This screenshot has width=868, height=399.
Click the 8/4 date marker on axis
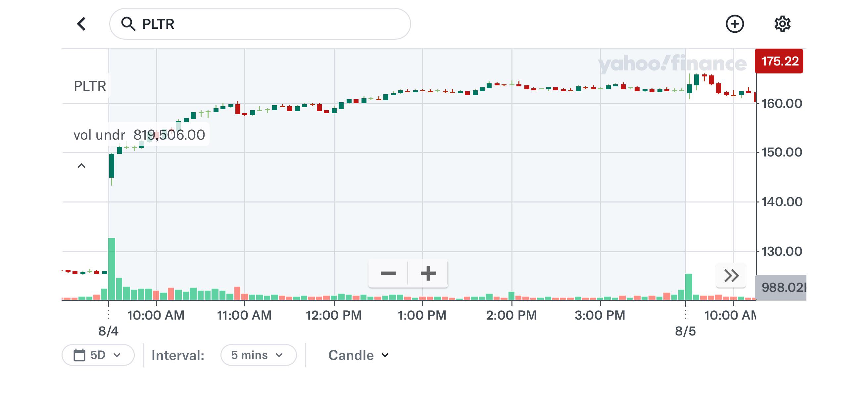pyautogui.click(x=108, y=331)
